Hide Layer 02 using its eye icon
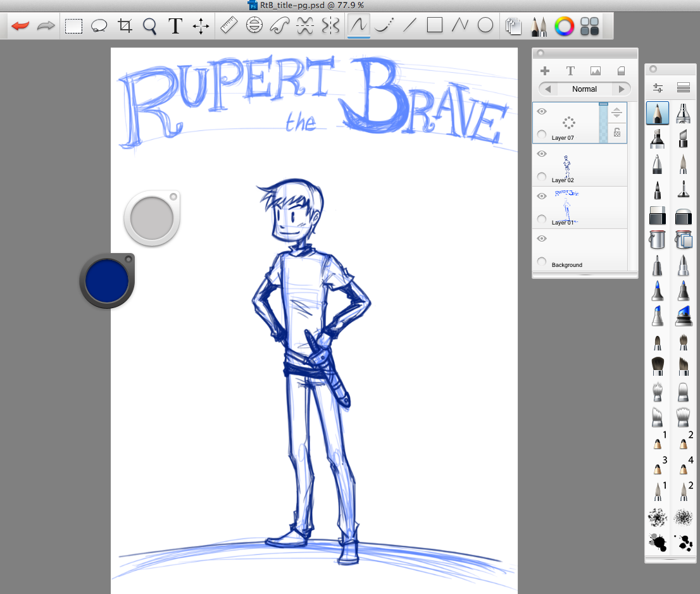The image size is (700, 594). 542,154
